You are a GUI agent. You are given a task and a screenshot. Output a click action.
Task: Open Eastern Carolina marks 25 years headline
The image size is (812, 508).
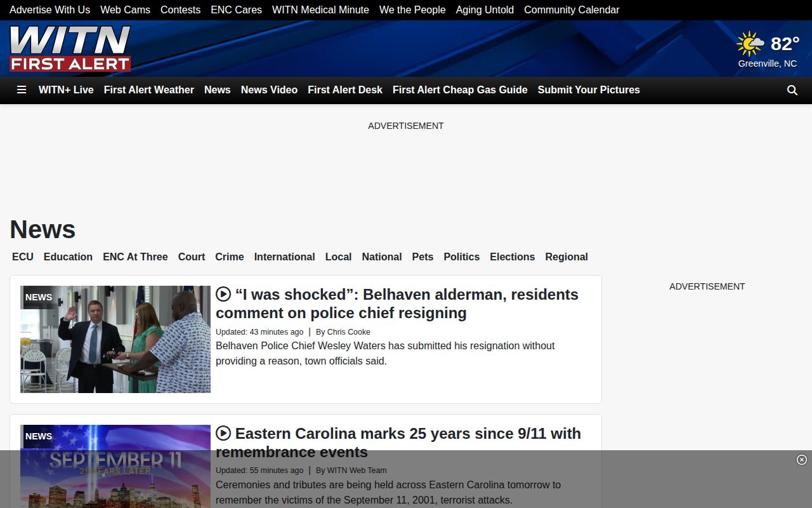coord(398,443)
